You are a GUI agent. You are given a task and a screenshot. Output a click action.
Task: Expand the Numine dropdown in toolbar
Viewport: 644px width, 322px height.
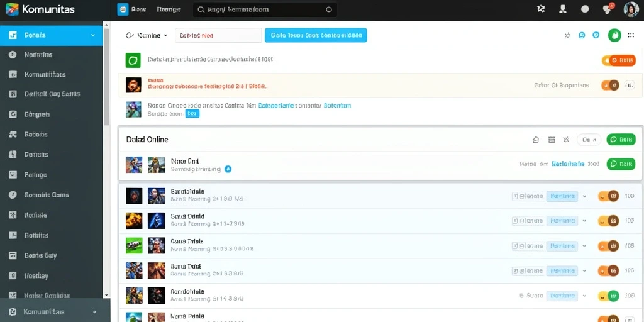tap(147, 35)
